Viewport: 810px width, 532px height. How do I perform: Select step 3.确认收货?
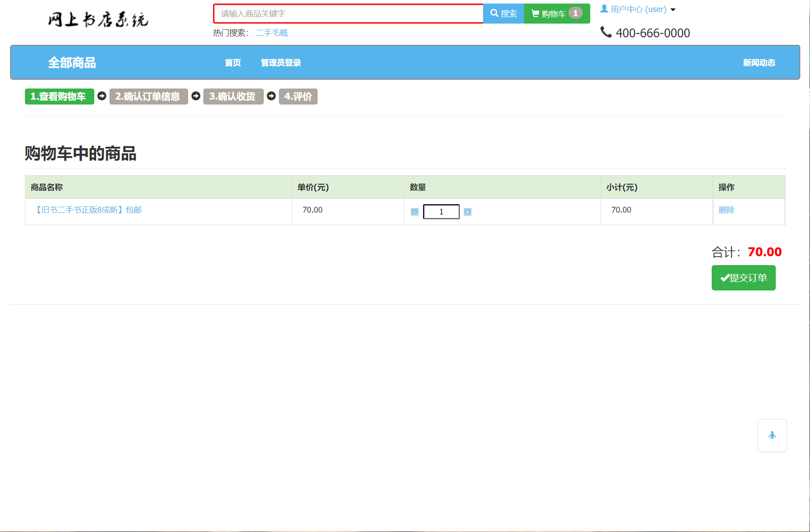(x=234, y=97)
